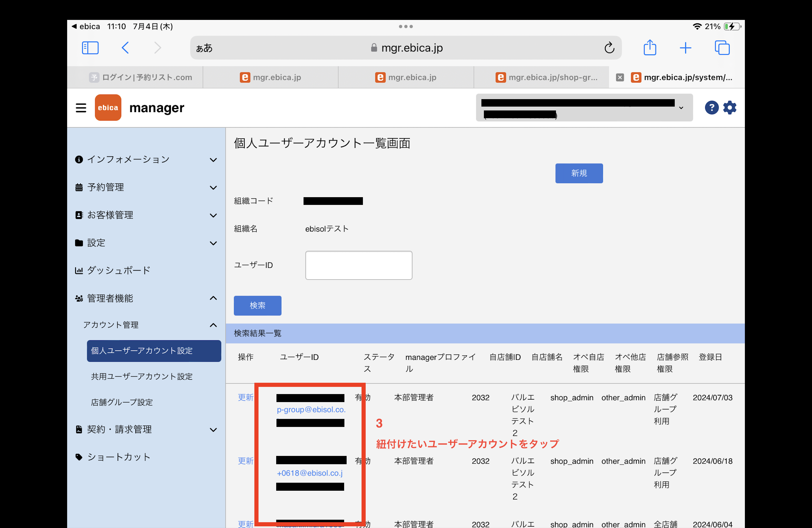Show the tab overview icon
The height and width of the screenshot is (528, 812).
tap(722, 48)
